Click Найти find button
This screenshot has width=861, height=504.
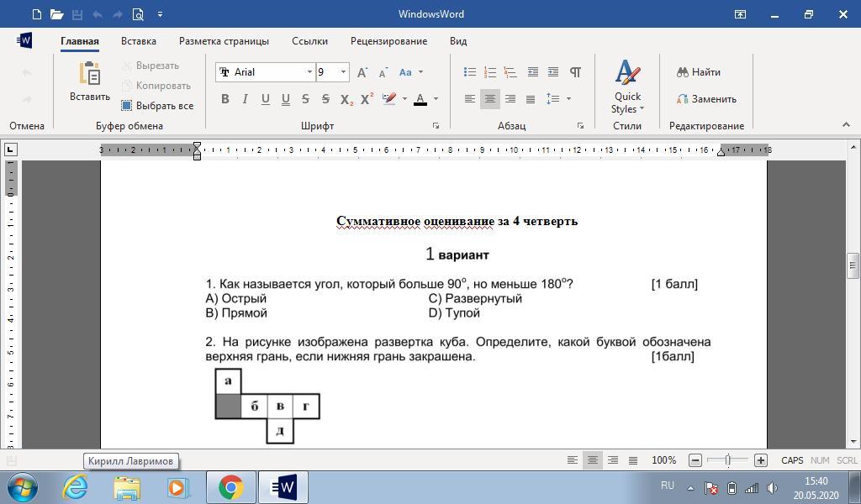point(699,72)
